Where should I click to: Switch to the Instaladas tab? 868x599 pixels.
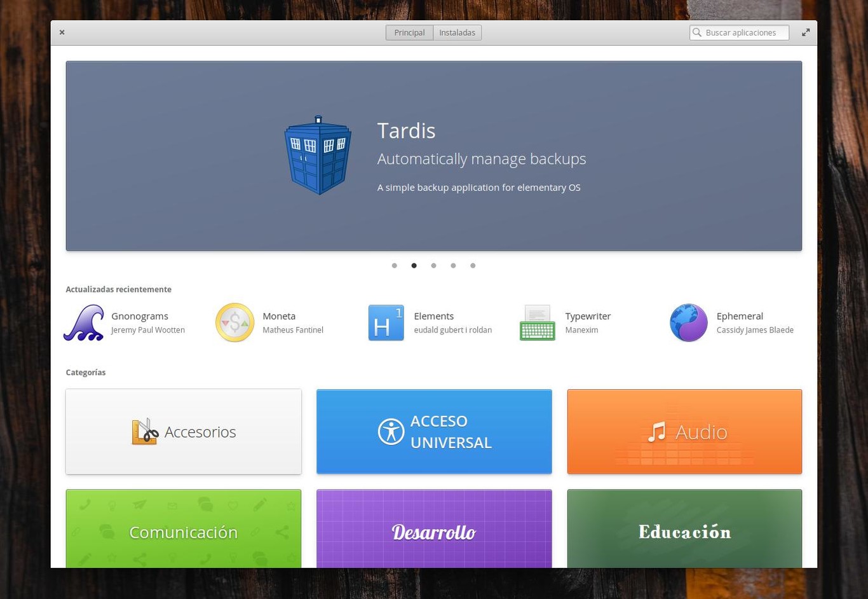pyautogui.click(x=457, y=32)
